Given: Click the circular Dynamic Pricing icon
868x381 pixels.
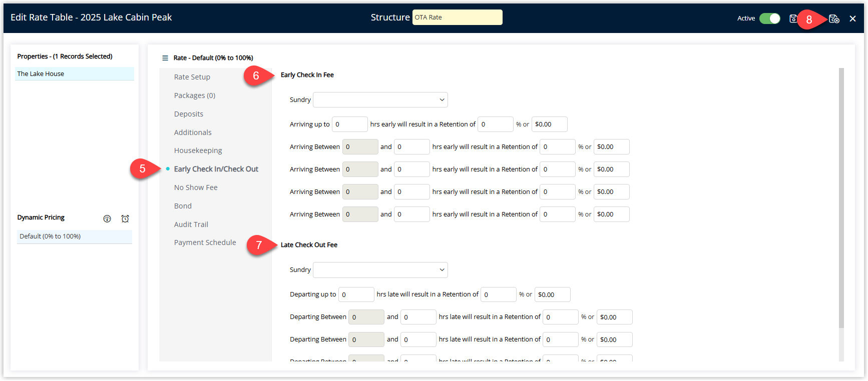Looking at the screenshot, I should pos(107,218).
